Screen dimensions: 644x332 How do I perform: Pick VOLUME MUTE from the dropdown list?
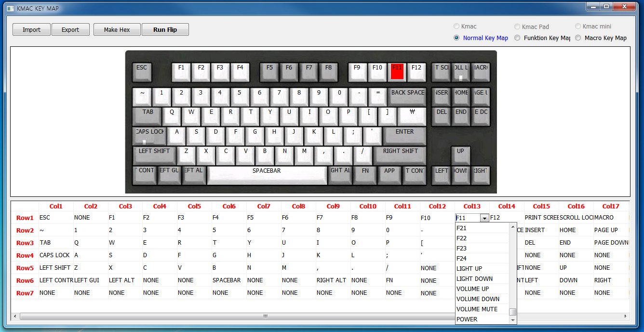482,309
